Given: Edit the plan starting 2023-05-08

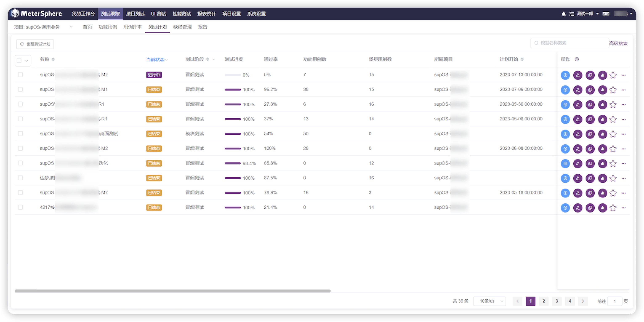Looking at the screenshot, I should tap(578, 119).
